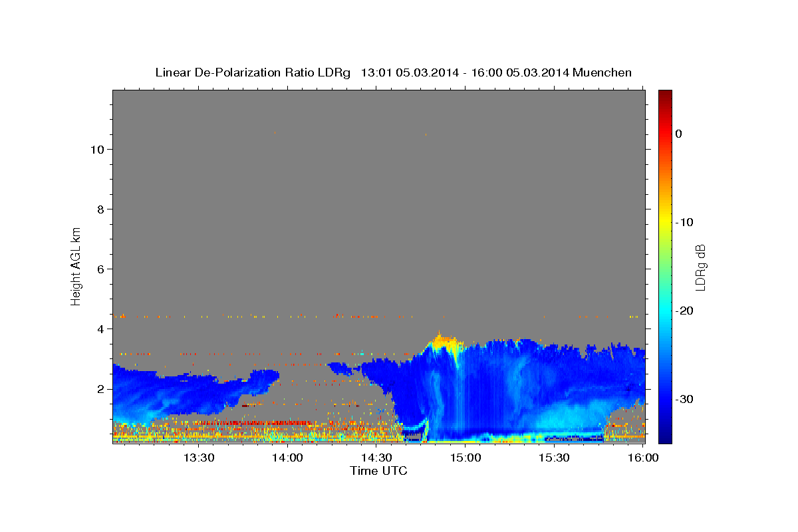
Task: Click the 14:00 time tick label
Action: (288, 458)
